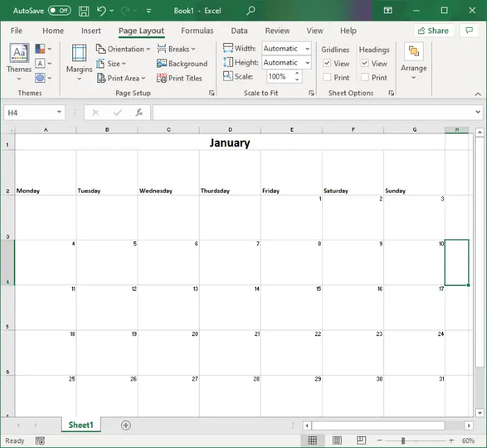Open Customize Quick Access Toolbar dropdown
Screen dimensions: 487x448
149,11
